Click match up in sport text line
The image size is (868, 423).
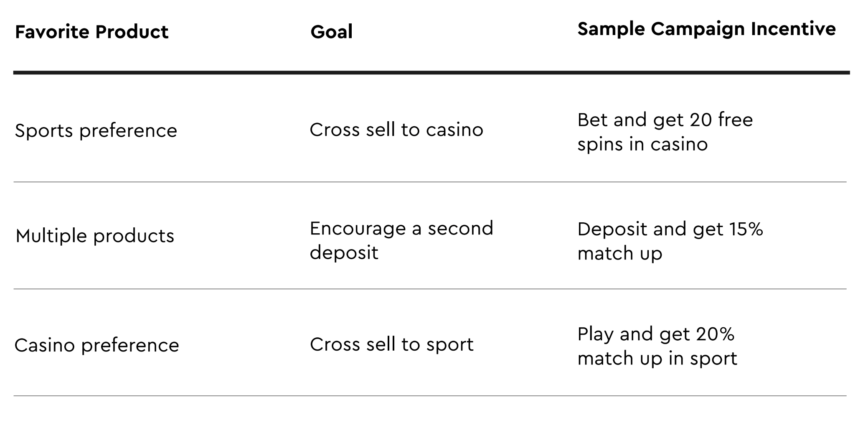[x=657, y=359]
